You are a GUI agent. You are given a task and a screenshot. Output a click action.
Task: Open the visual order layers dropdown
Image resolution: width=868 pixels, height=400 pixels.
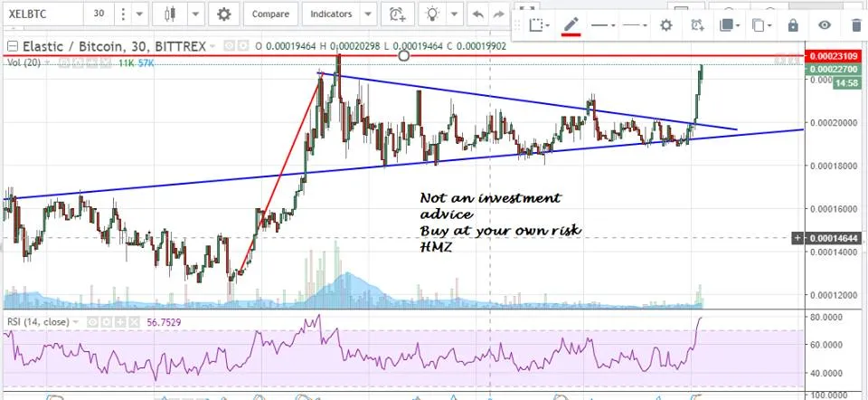coord(729,25)
